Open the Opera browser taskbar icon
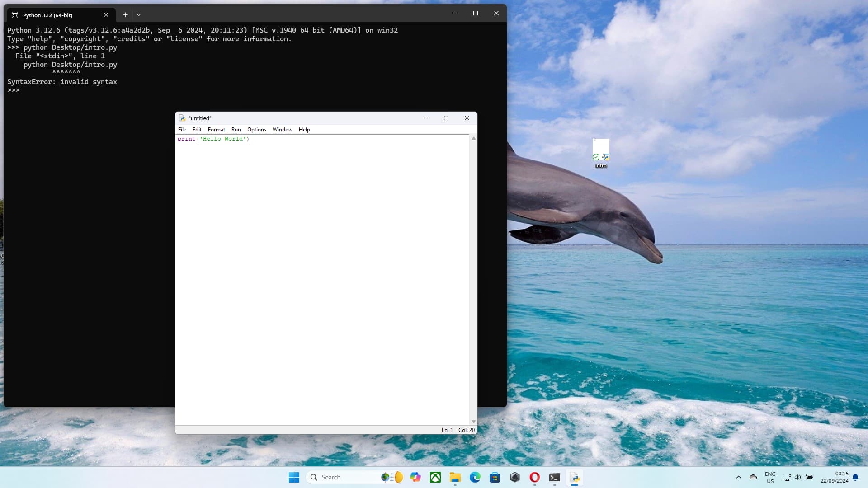This screenshot has height=488, width=868. tap(534, 477)
